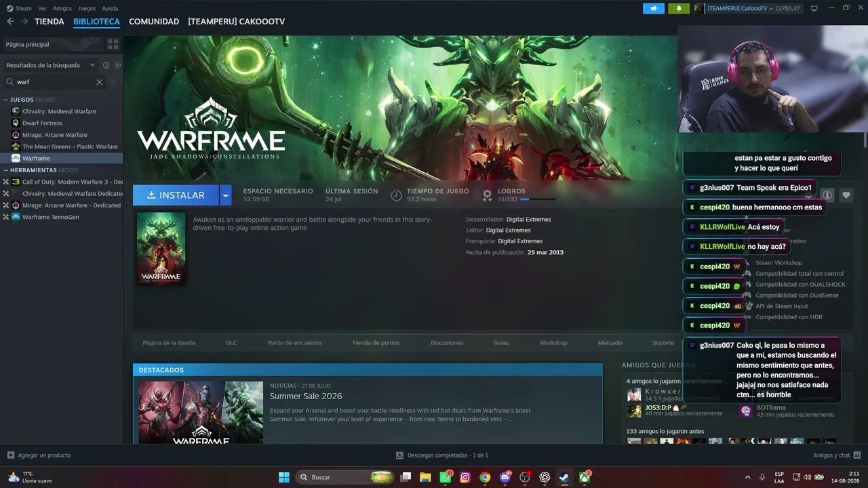Open 'Resultados de la búsqueda' dropdown
Screen dimensions: 868x488
[52, 65]
